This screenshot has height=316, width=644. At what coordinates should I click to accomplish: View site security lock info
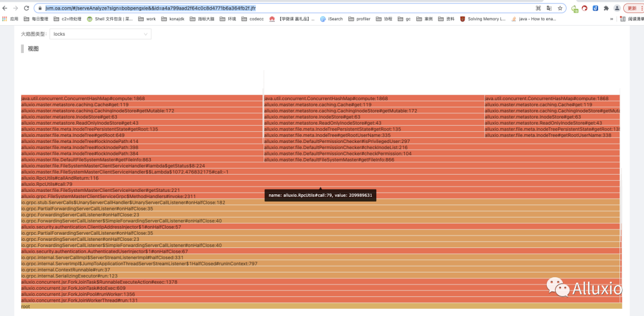(40, 8)
